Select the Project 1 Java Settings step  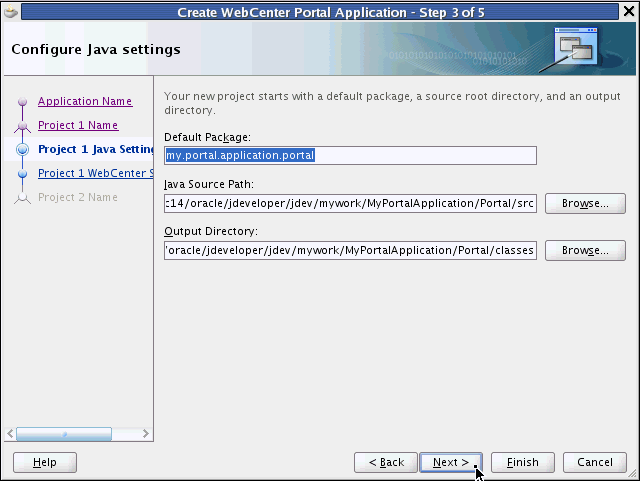point(96,149)
